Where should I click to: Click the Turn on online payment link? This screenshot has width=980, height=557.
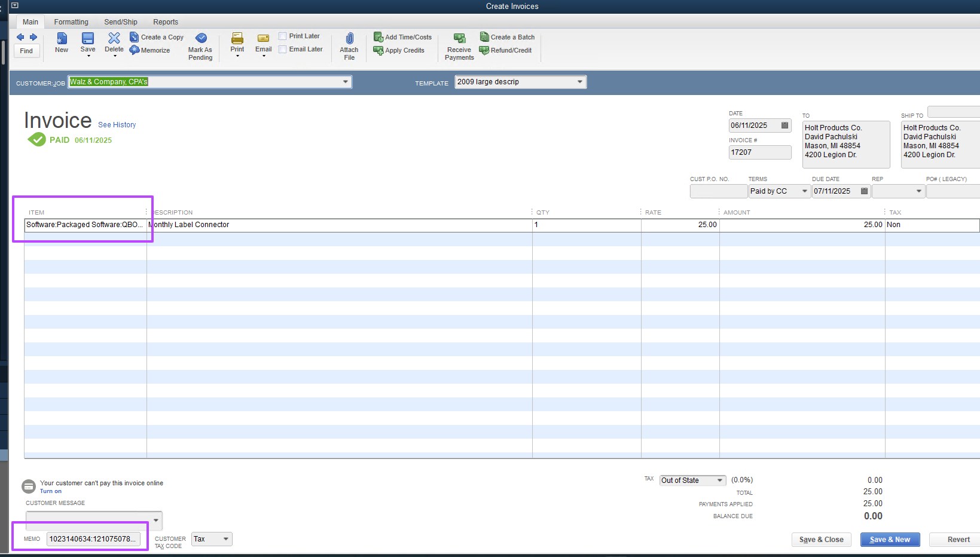(x=51, y=491)
